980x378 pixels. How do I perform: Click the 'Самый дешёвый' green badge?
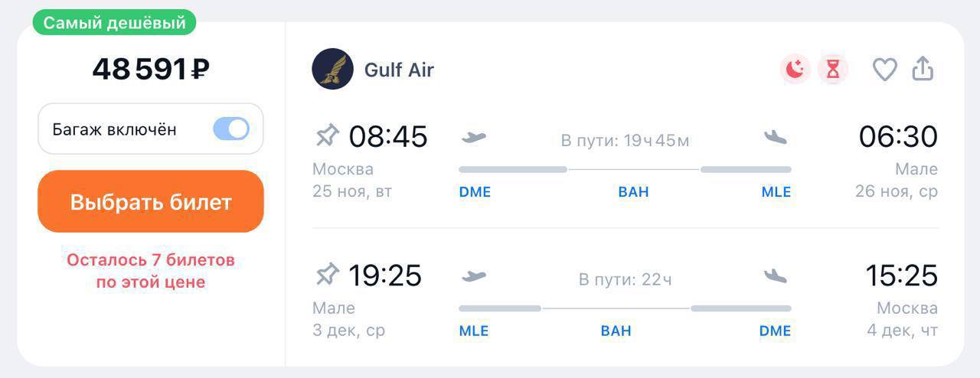(x=114, y=23)
